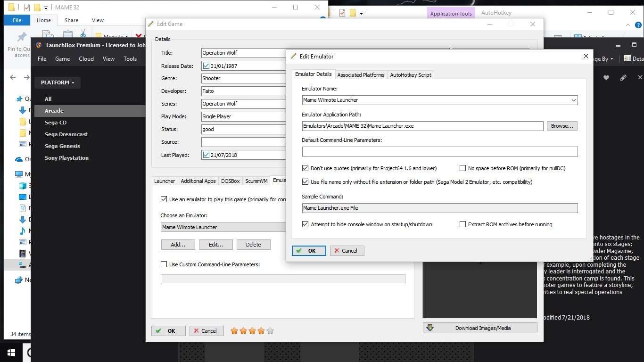This screenshot has width=644, height=362.
Task: Click the Pin to Quick access pushpin icon
Action: click(x=22, y=37)
